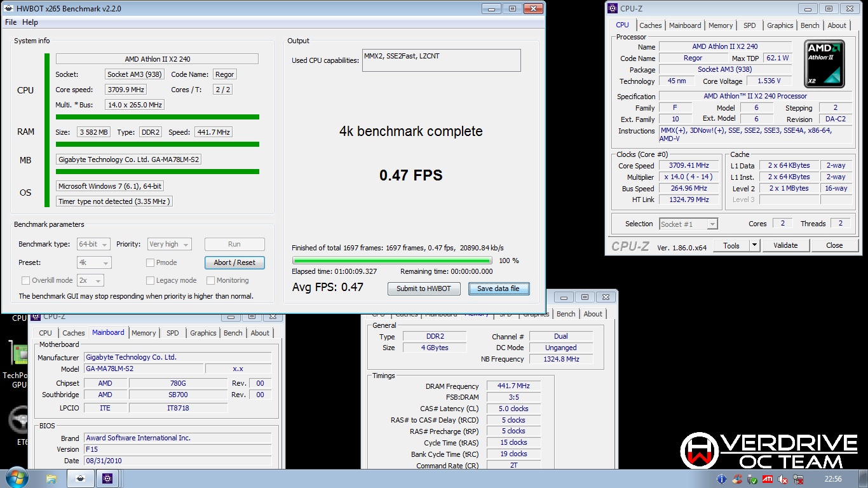The height and width of the screenshot is (488, 868).
Task: Open the Overkill 2x multiplier dropdown
Action: coord(90,280)
